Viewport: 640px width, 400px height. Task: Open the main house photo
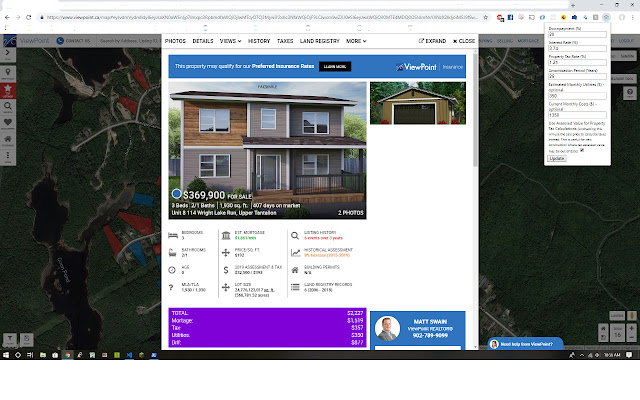267,150
